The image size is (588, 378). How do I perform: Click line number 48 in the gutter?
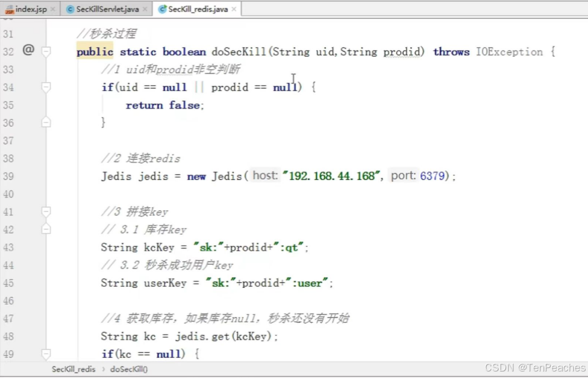click(8, 337)
